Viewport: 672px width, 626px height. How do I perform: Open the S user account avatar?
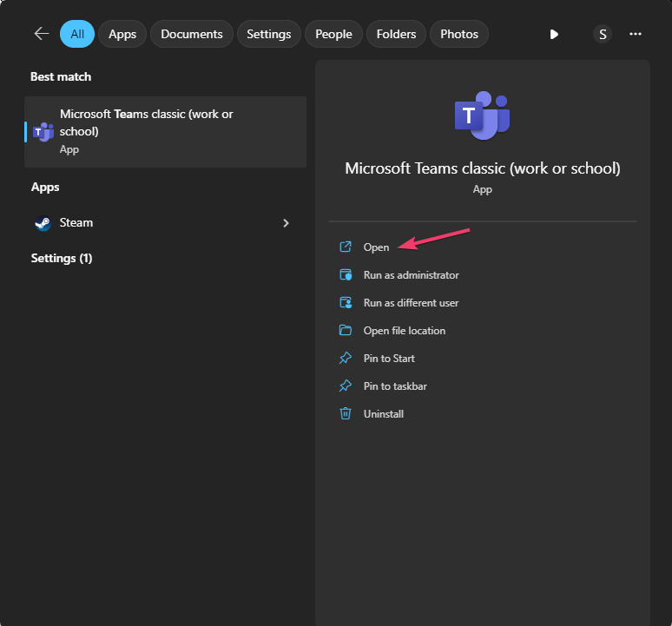(x=603, y=34)
